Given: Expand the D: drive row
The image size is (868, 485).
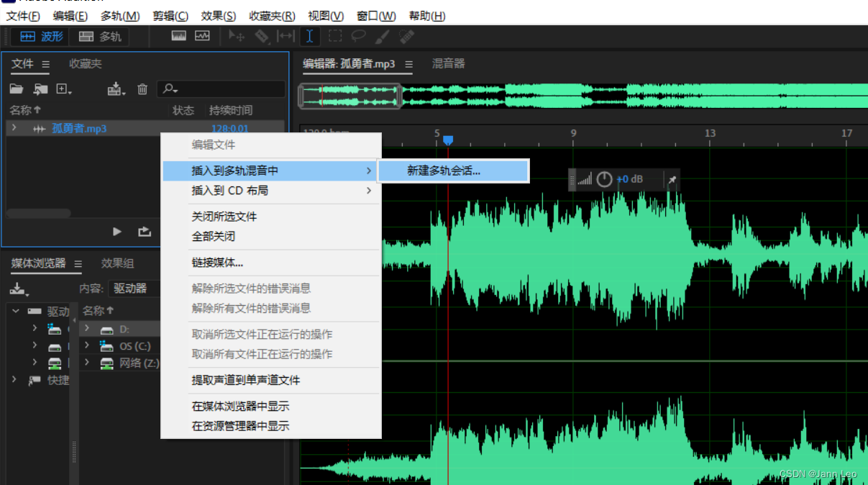Looking at the screenshot, I should 86,329.
